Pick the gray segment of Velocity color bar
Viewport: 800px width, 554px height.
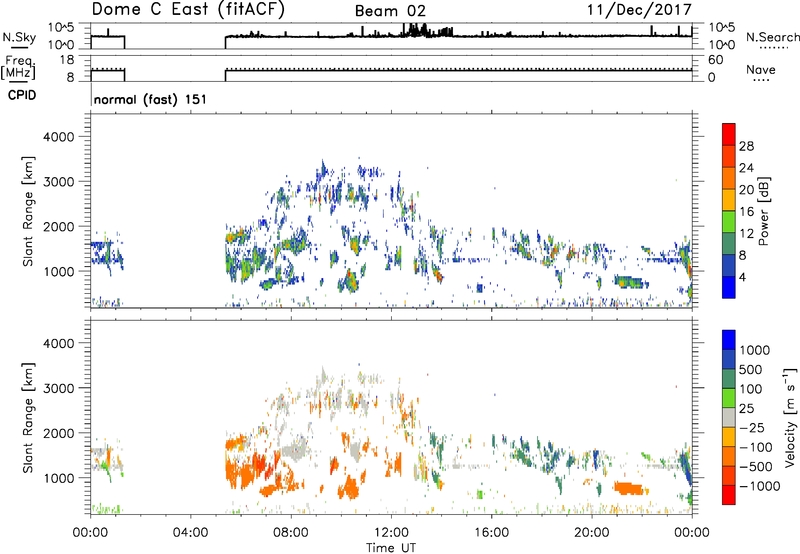point(729,417)
